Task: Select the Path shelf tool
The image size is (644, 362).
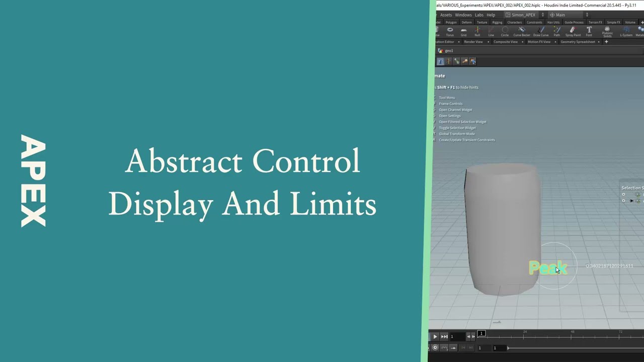Action: [x=556, y=31]
